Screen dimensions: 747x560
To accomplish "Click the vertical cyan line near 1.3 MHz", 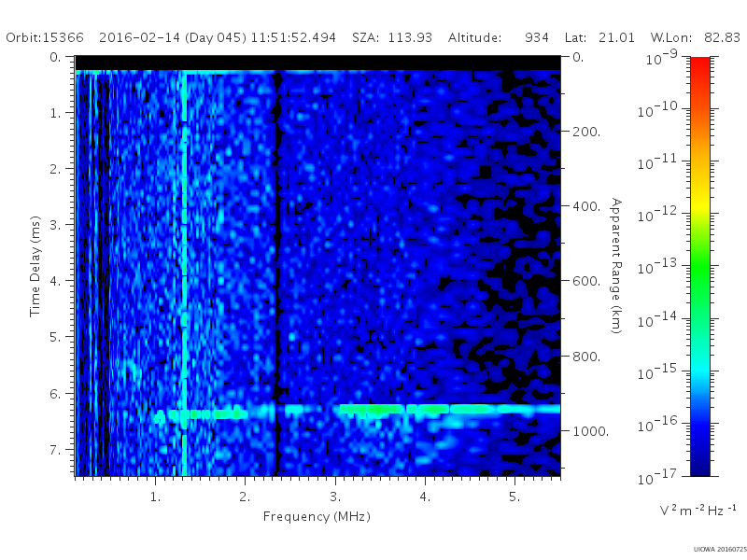I will pyautogui.click(x=184, y=272).
